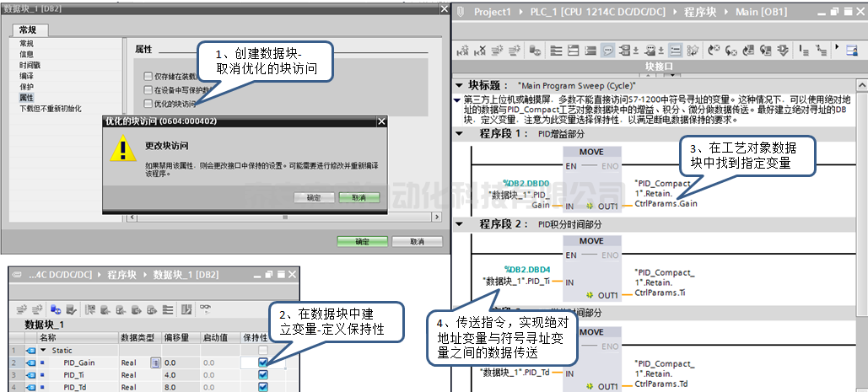The image size is (868, 392).
Task: Collapse the Static tree row
Action: pyautogui.click(x=43, y=350)
